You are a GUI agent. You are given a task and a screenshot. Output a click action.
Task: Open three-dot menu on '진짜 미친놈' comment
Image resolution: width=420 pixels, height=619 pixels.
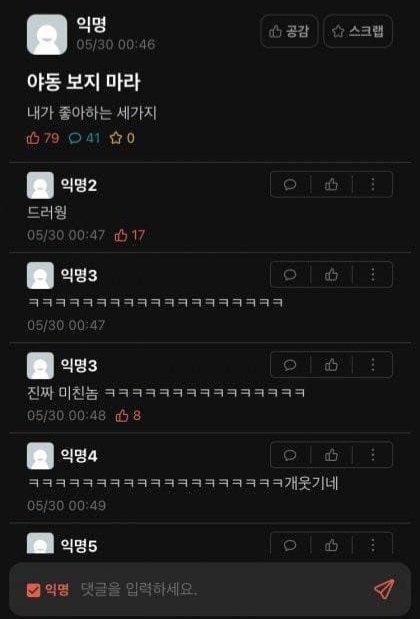[x=373, y=365]
